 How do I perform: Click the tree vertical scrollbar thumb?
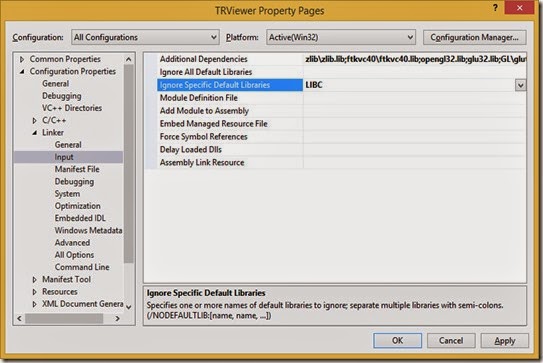pos(128,163)
